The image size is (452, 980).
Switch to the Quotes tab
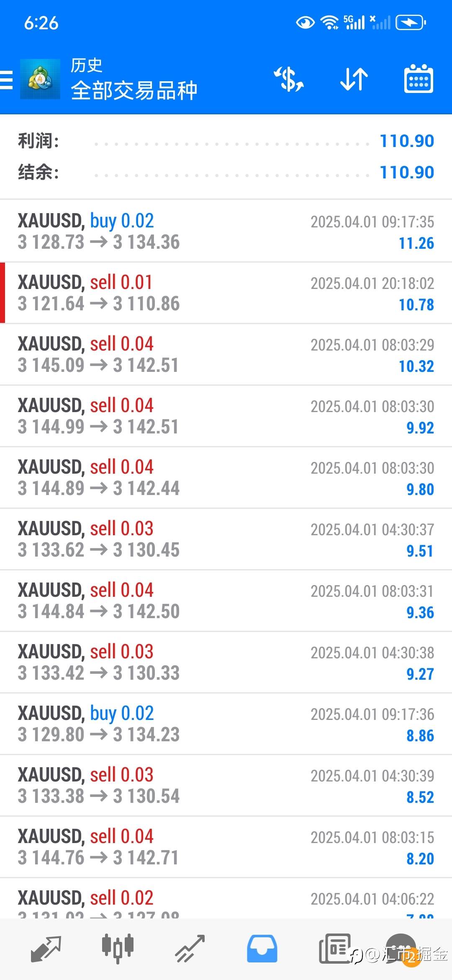[x=46, y=949]
